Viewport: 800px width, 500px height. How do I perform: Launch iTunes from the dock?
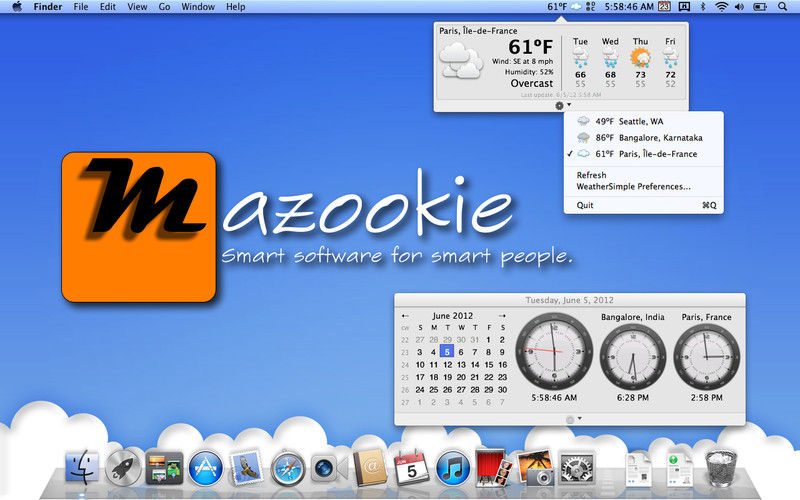click(453, 468)
